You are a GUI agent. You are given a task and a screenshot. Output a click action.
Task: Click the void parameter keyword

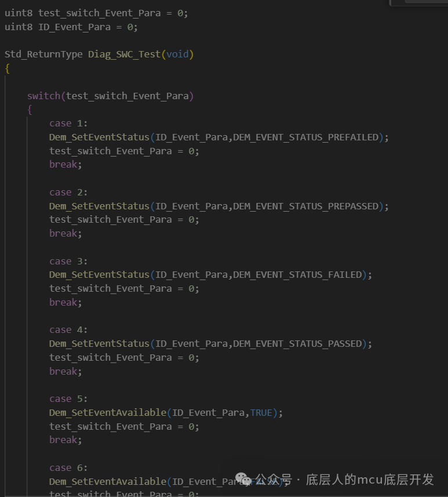point(177,54)
